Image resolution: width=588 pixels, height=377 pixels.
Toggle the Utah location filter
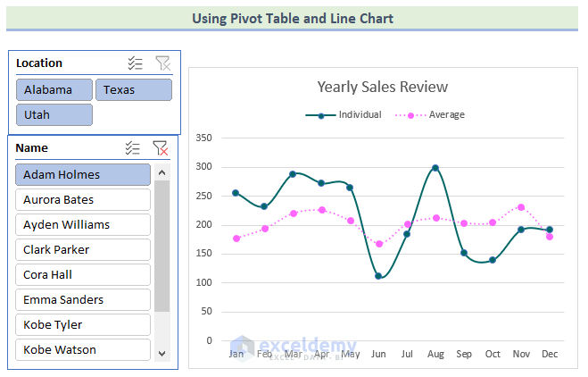54,115
